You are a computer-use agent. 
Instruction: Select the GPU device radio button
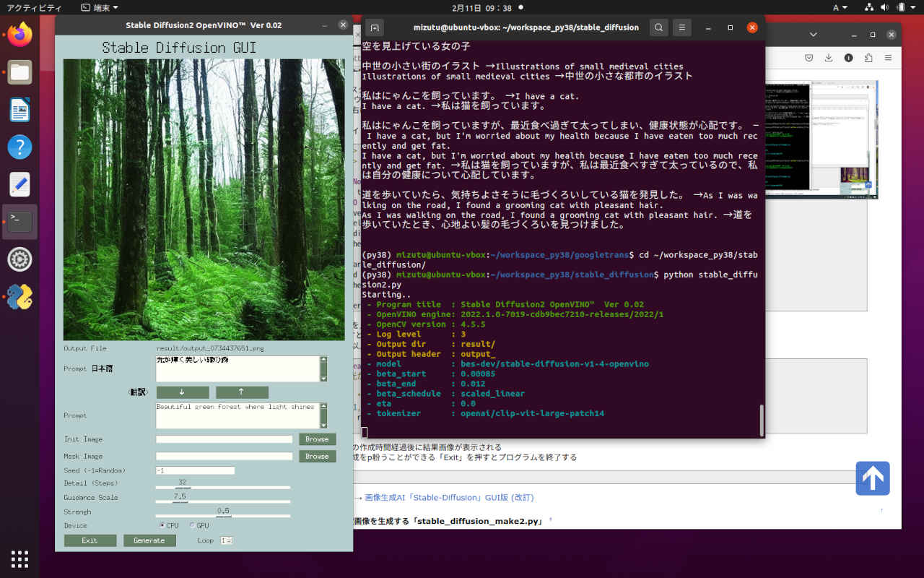[192, 525]
